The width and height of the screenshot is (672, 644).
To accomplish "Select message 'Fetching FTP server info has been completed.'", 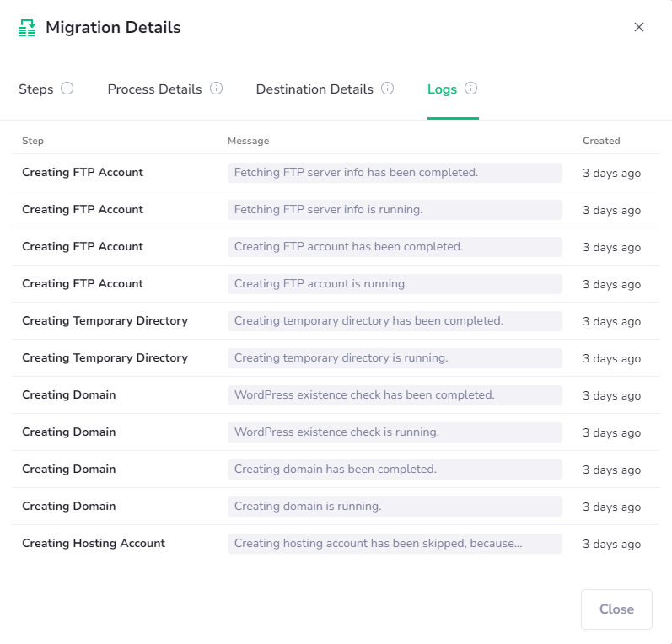I will [395, 173].
